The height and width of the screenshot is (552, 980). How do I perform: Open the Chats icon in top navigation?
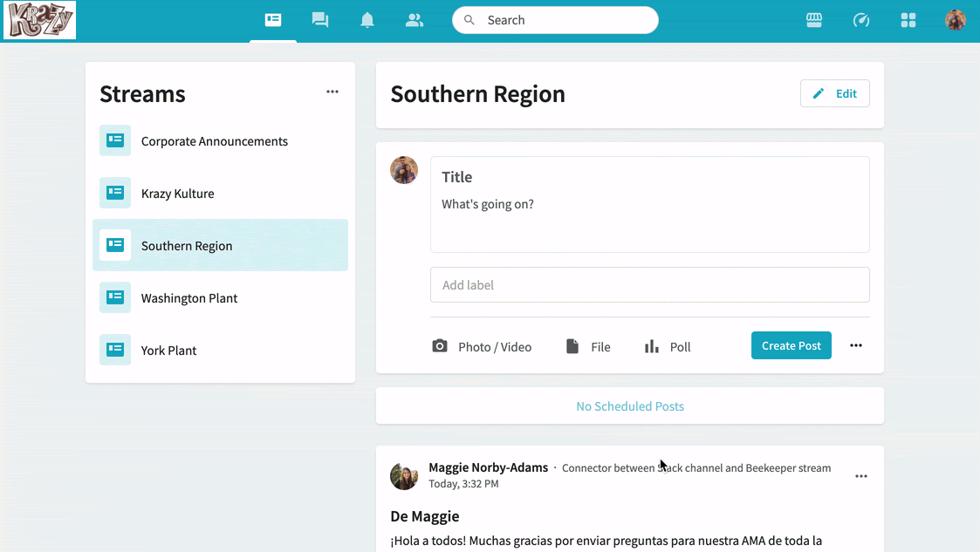320,20
